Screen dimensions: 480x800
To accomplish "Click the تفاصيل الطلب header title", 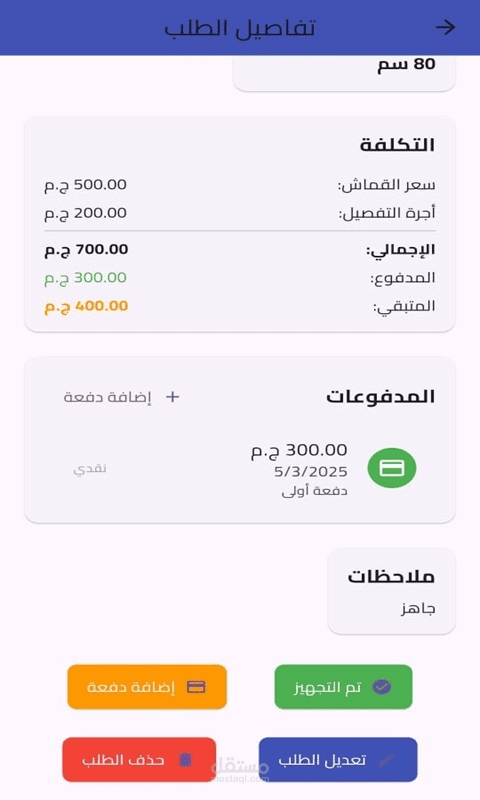I will point(240,28).
